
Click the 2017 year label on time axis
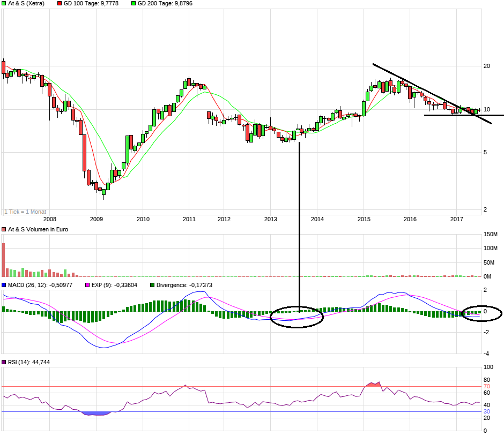457,219
